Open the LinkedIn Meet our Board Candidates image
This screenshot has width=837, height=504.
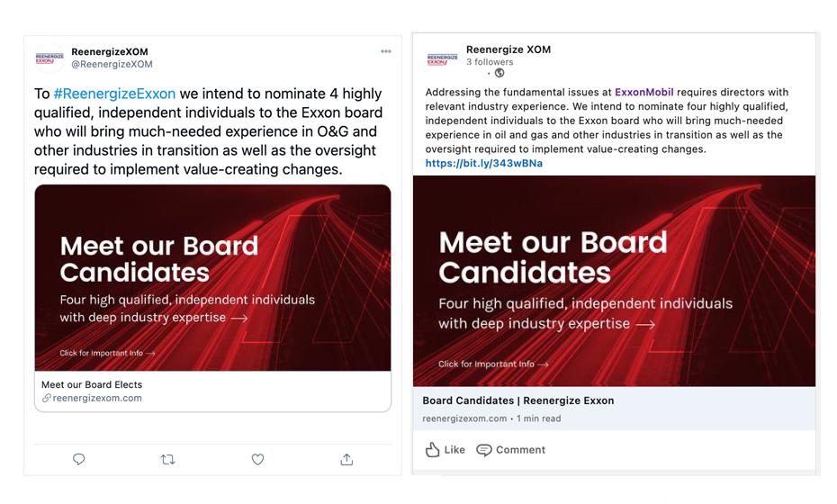(614, 281)
